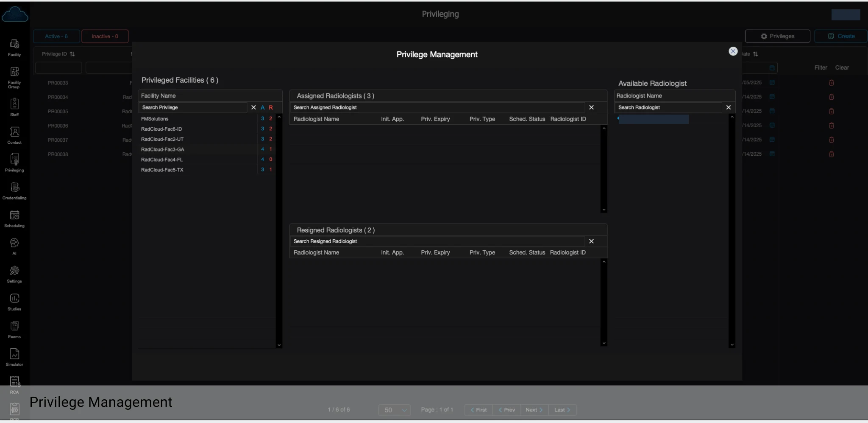Select RadCloud-Fac3-GA facility row
This screenshot has height=423, width=868.
click(x=207, y=149)
